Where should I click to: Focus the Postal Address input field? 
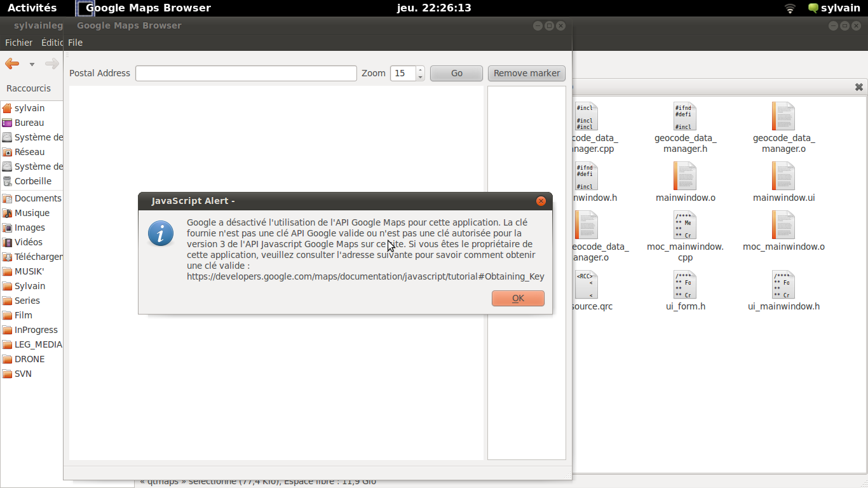click(x=246, y=73)
